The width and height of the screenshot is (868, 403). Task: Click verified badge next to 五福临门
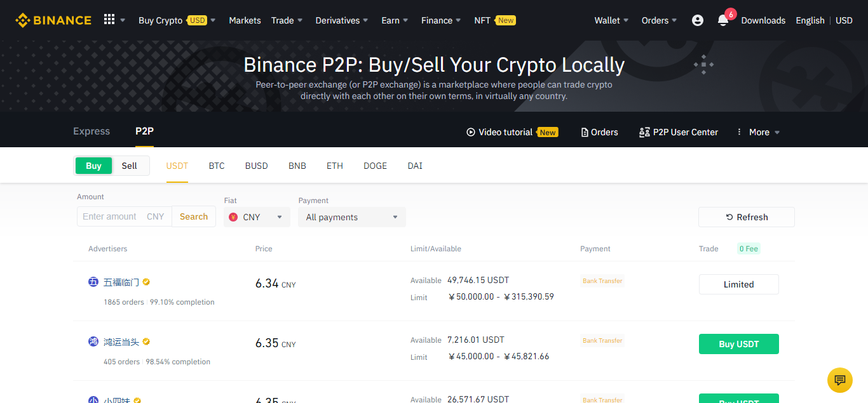point(146,282)
